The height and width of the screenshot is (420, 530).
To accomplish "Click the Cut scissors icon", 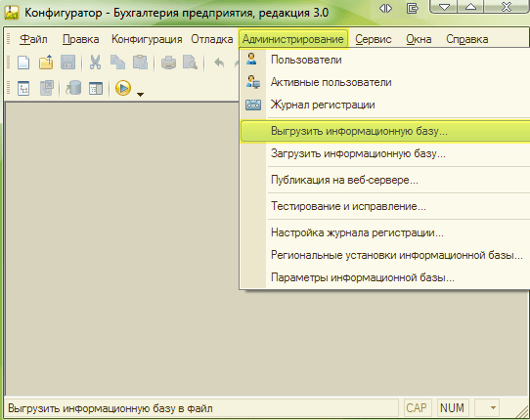I will [95, 63].
